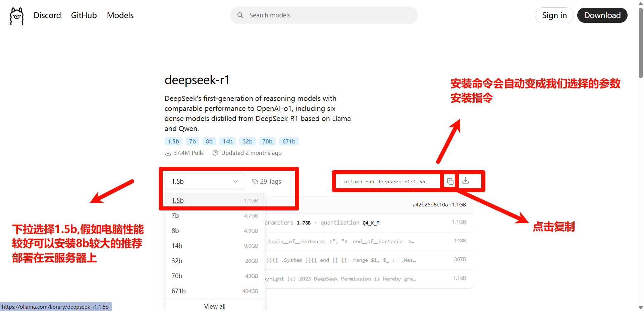This screenshot has height=311, width=644.
Task: Open the GitHub link
Action: click(84, 15)
